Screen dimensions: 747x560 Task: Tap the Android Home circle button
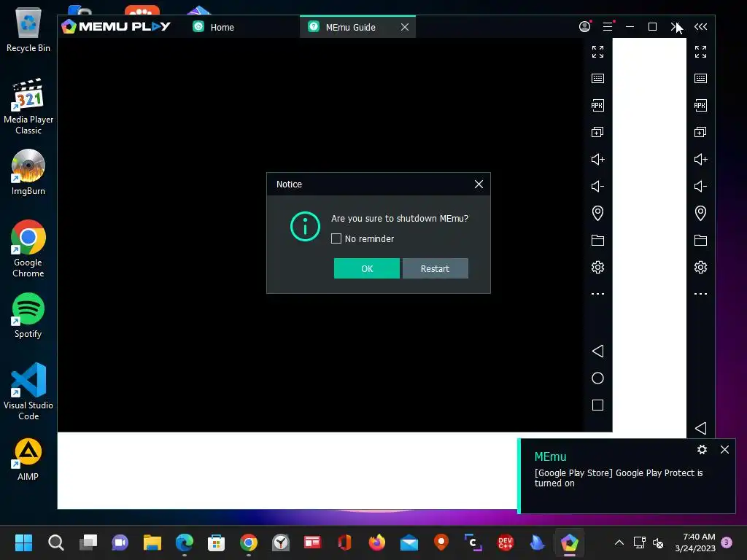click(x=597, y=378)
